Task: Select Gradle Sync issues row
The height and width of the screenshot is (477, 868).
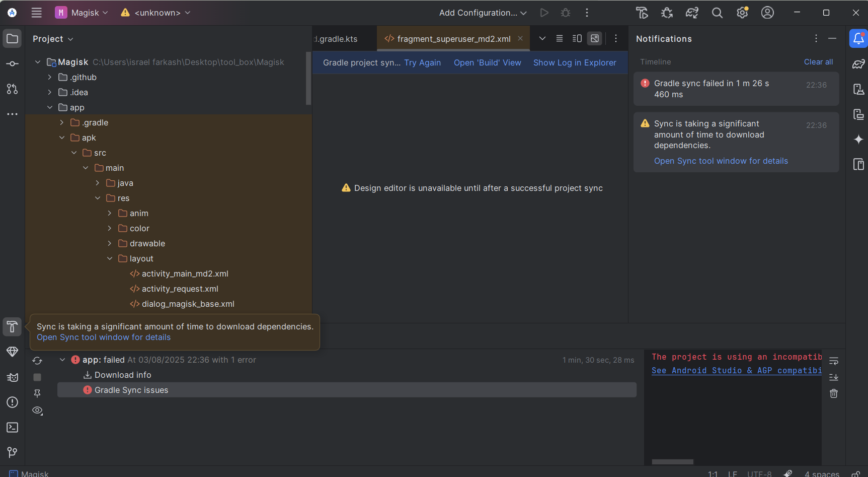Action: pos(347,390)
